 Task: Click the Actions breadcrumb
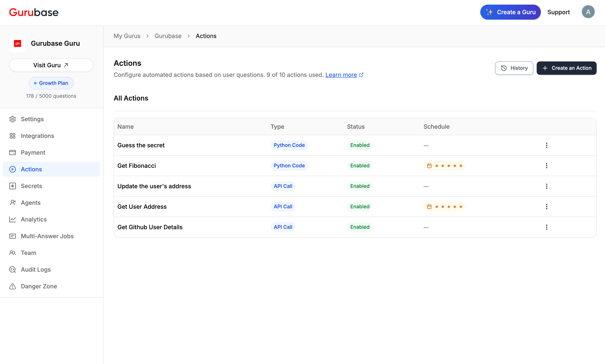pyautogui.click(x=206, y=36)
